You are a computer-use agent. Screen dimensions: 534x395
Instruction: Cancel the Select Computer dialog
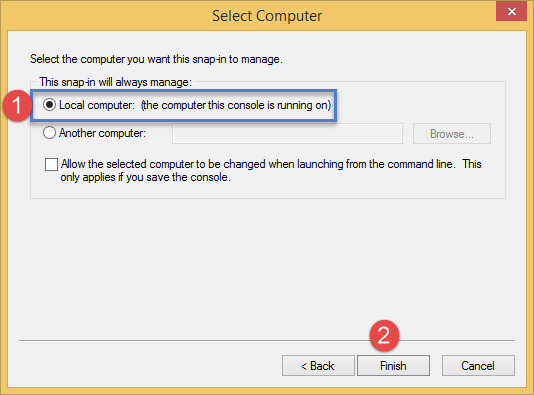(478, 366)
